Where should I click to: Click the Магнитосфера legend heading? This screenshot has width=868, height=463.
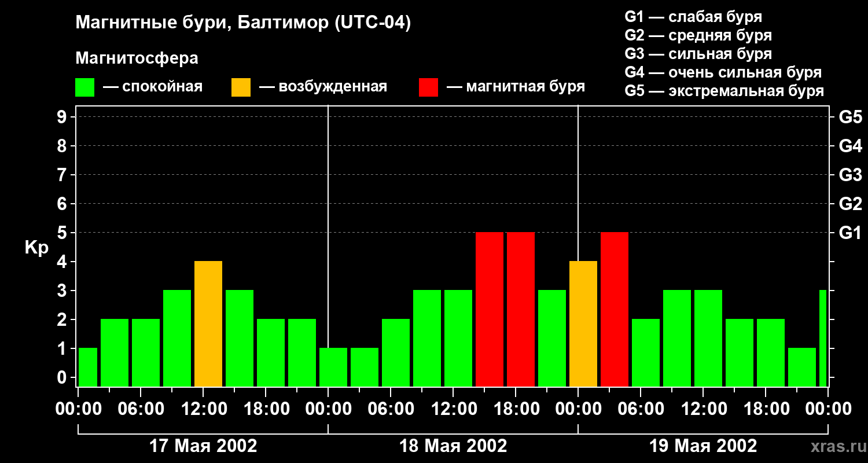(137, 58)
